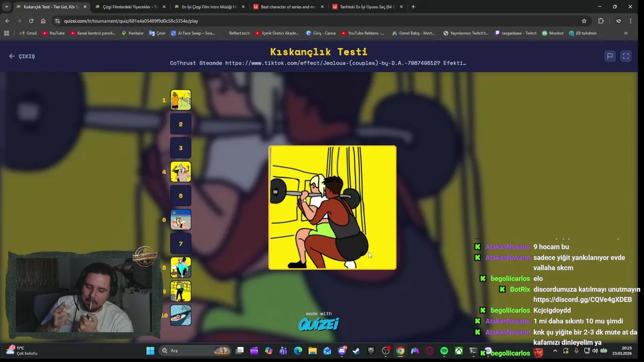Open Xbox app from taskbar
The height and width of the screenshot is (362, 644).
459,351
